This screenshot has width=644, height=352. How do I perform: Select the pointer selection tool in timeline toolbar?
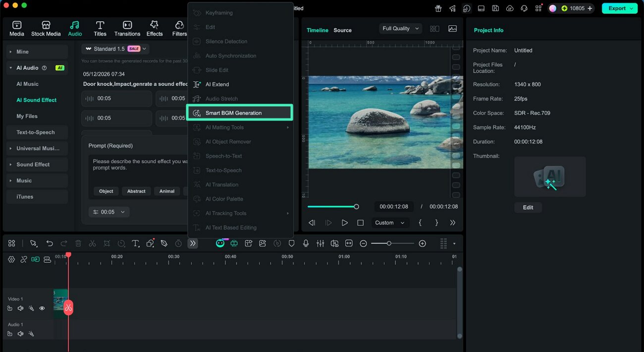click(x=33, y=243)
